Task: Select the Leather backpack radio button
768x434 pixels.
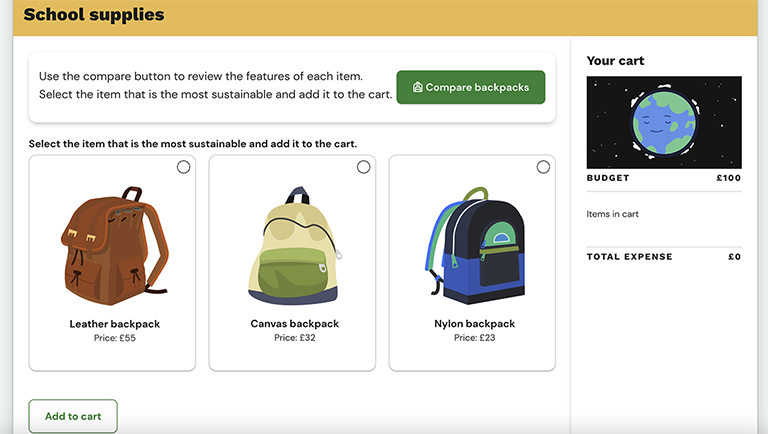Action: pyautogui.click(x=184, y=167)
